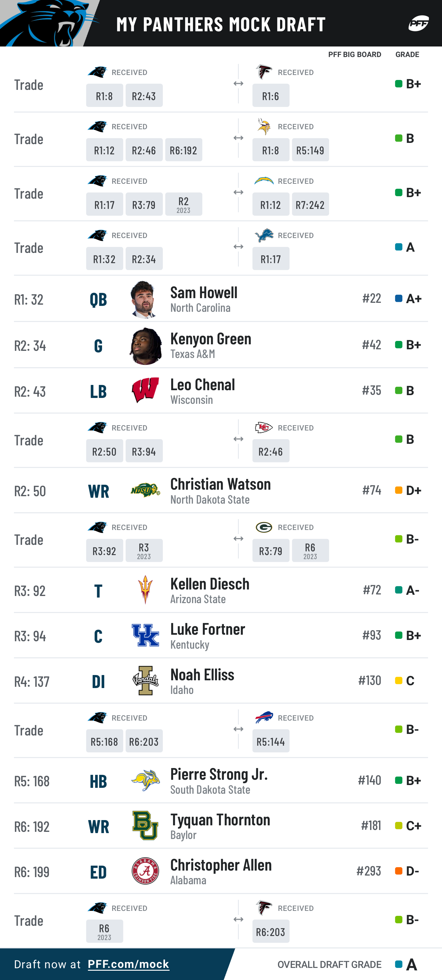Click the Lions logo in fourth trade
The height and width of the screenshot is (980, 442).
(x=264, y=235)
